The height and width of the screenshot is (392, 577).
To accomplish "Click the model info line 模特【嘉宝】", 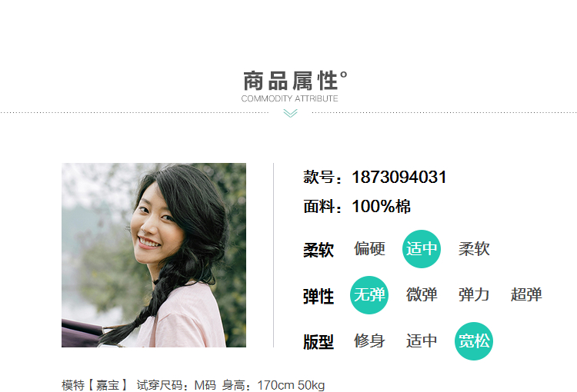I will click(94, 385).
